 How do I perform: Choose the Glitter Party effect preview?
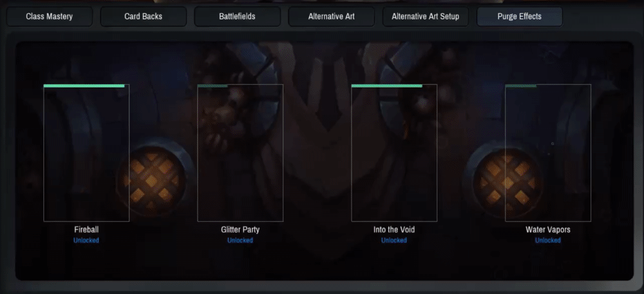(x=240, y=153)
